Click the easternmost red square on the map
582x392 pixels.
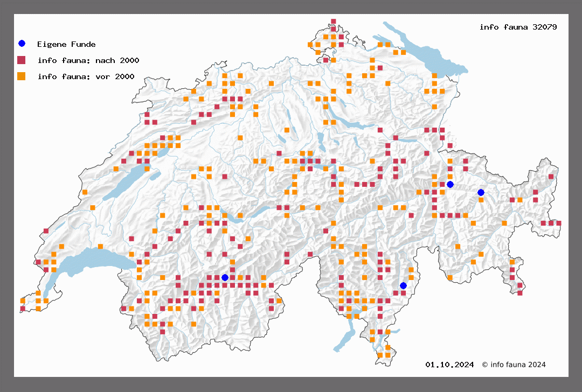(559, 223)
